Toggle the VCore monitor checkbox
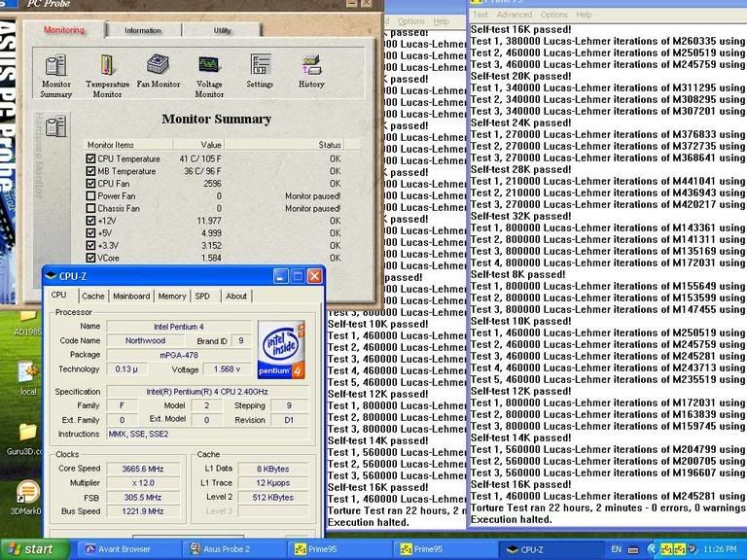 click(91, 259)
